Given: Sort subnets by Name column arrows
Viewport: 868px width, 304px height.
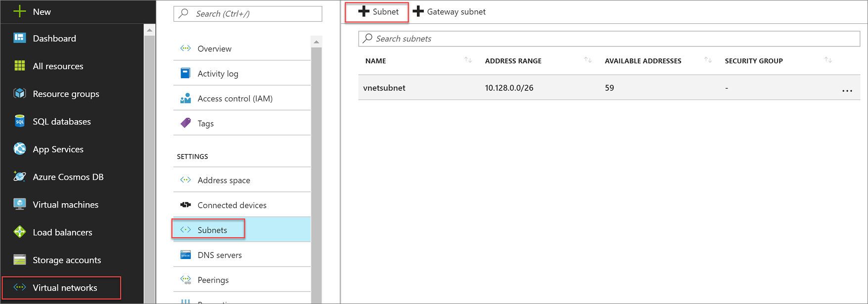Looking at the screenshot, I should click(x=468, y=60).
